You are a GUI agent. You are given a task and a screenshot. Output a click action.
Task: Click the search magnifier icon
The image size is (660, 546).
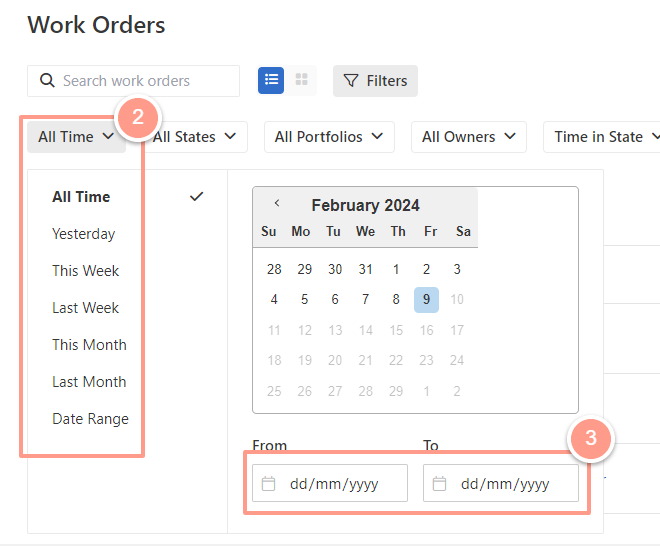[47, 80]
